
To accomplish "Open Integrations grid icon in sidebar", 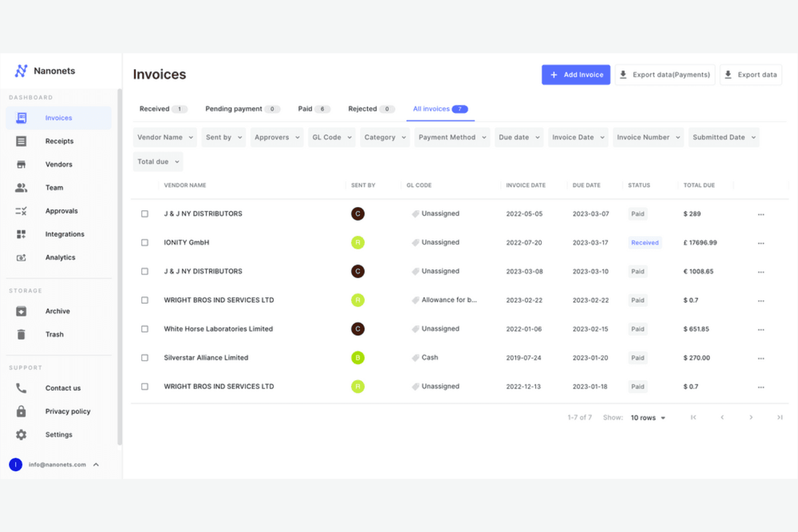I will click(x=21, y=234).
